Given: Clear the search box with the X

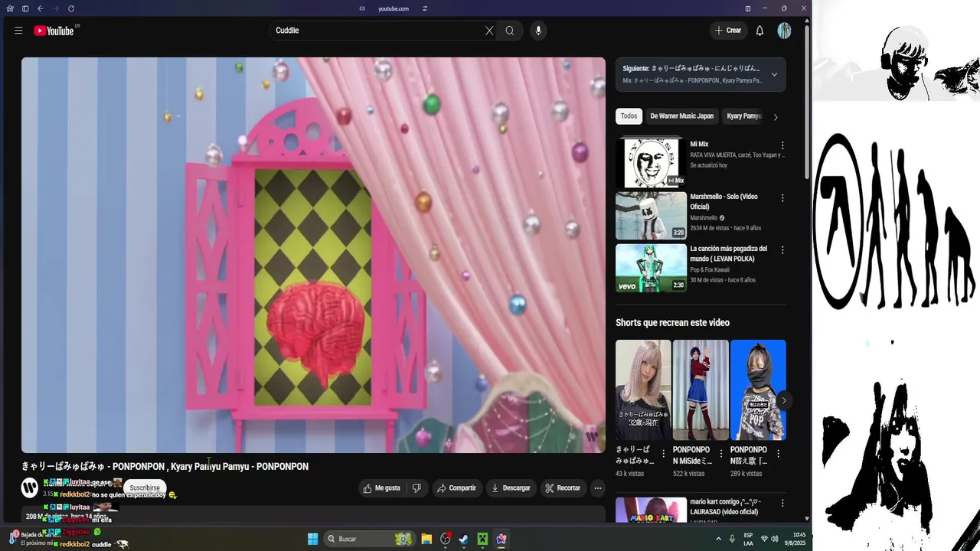Looking at the screenshot, I should pyautogui.click(x=489, y=31).
